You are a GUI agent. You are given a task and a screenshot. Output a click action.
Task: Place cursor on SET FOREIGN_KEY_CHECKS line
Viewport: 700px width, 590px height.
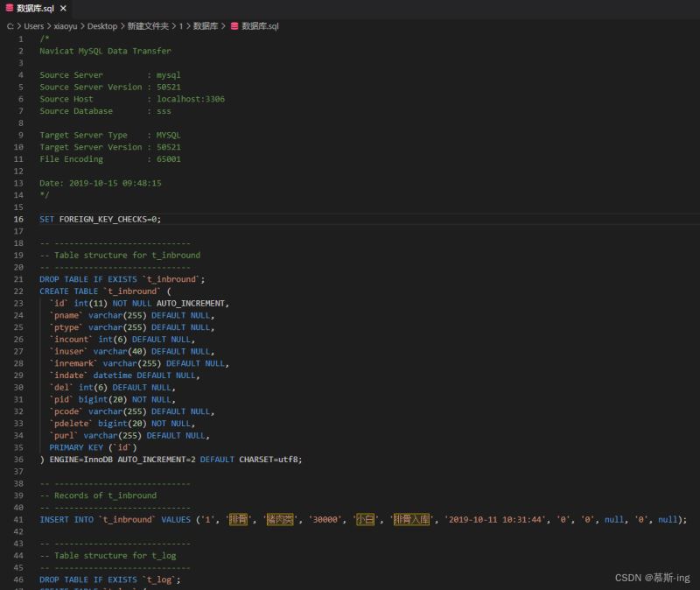100,220
